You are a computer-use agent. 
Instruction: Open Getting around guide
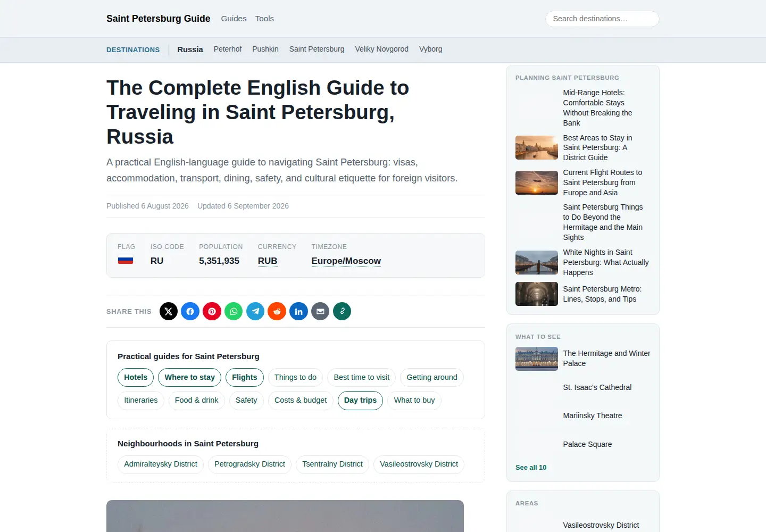(432, 377)
